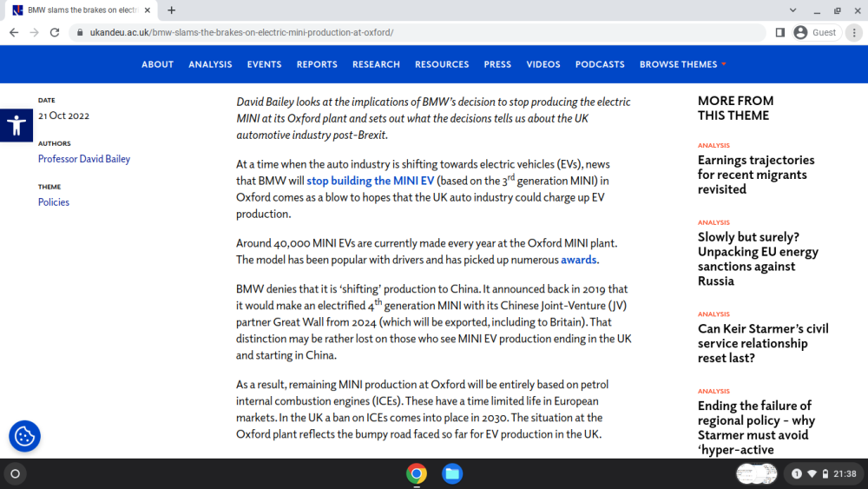Reload the current page

(x=54, y=33)
